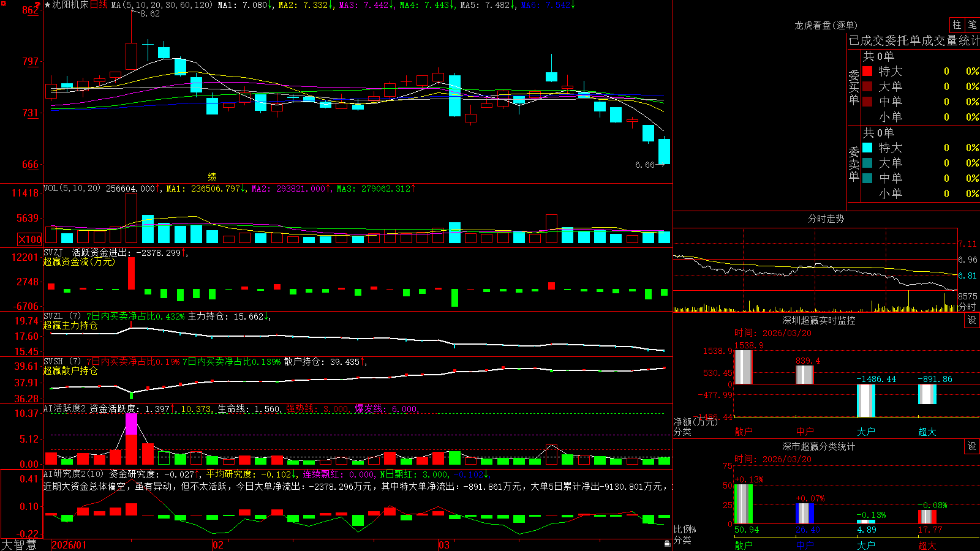Viewport: 980px width, 551px height.
Task: Click the SVZJ 活跃资金进出 indicator name
Action: tap(86, 252)
